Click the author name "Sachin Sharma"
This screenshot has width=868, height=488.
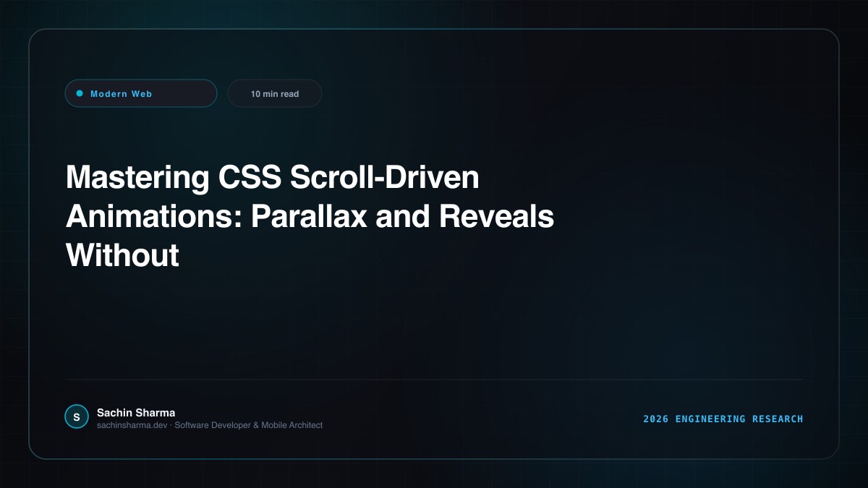pos(136,413)
